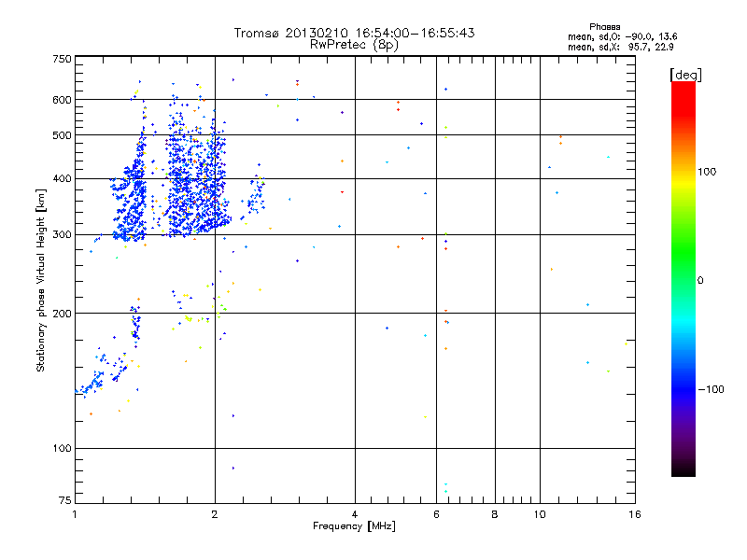Click the colorbar tick label '100'
This screenshot has height=560, width=747.
(707, 172)
